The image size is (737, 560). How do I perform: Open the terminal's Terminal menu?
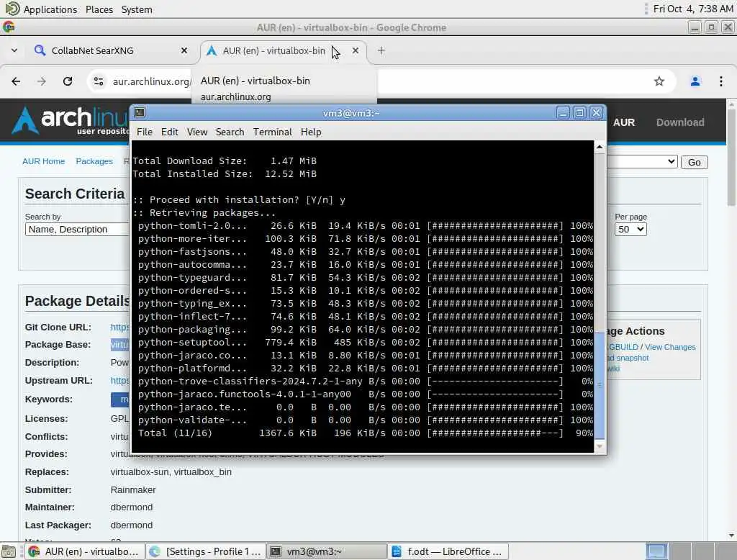273,132
